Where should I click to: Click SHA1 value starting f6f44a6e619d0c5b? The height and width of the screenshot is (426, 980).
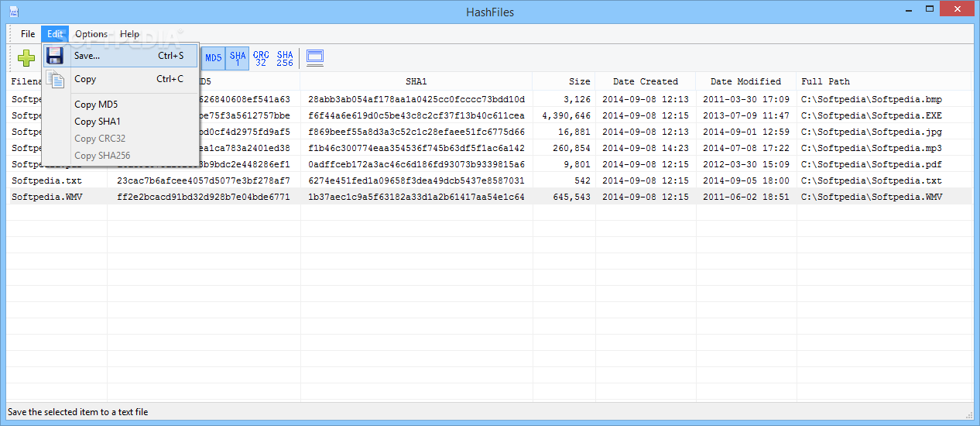[x=416, y=115]
